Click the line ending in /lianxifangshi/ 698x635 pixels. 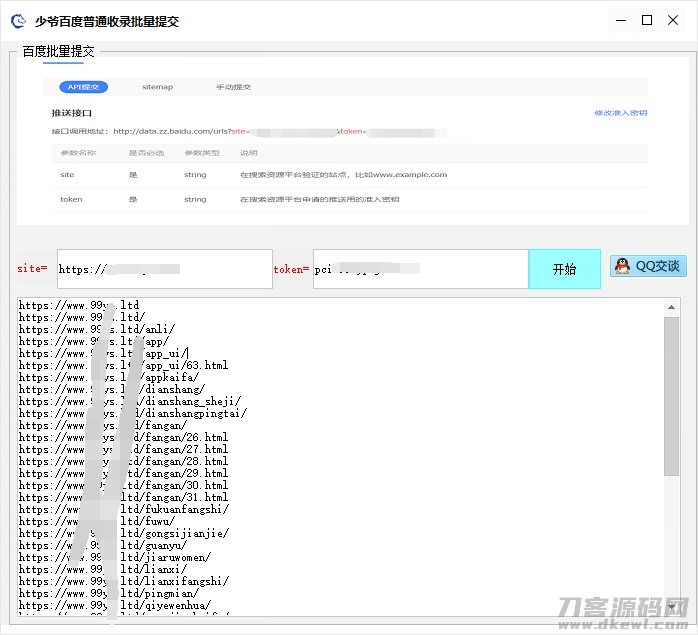pos(124,582)
